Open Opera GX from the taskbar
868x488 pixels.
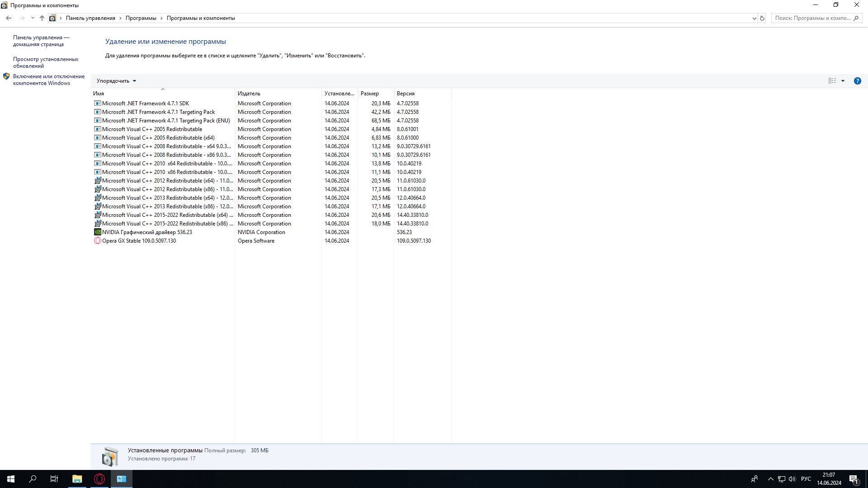pos(99,479)
